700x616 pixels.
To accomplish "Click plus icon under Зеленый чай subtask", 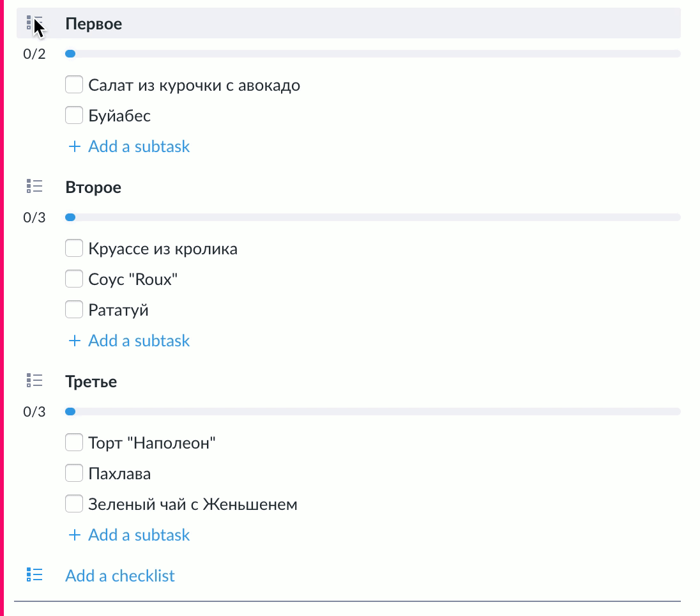I will click(75, 535).
